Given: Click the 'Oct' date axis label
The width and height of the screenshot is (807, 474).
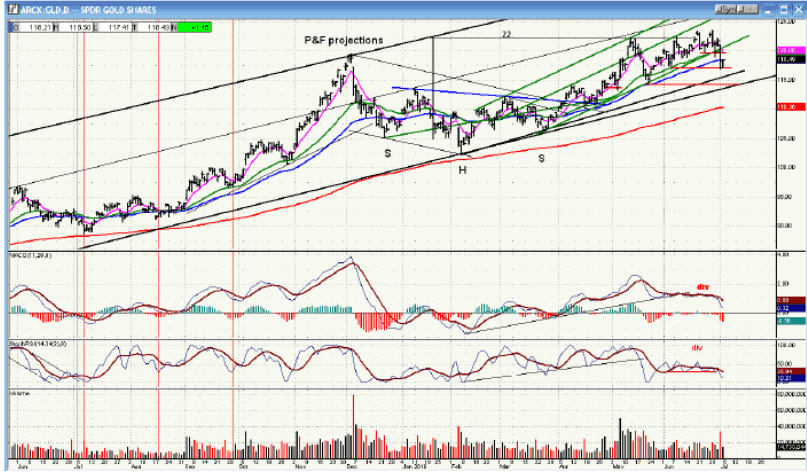Looking at the screenshot, I should tap(243, 466).
